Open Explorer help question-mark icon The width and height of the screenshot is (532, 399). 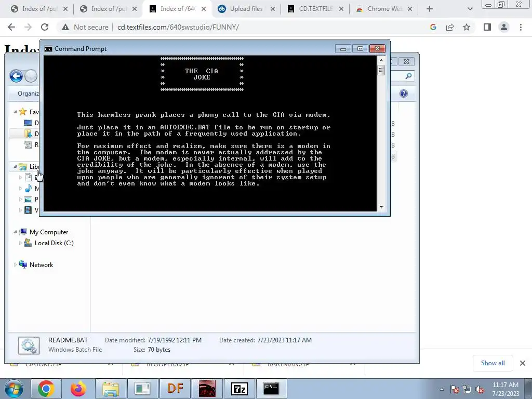[x=403, y=94]
